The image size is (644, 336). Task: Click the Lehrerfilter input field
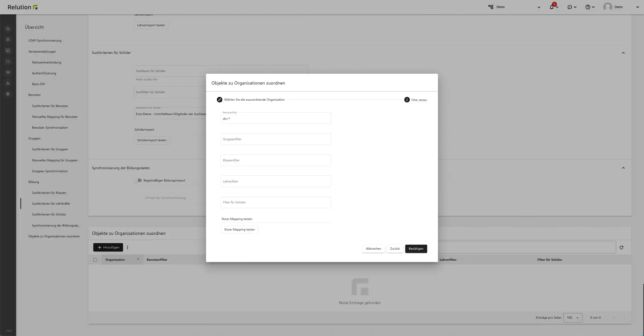tap(276, 181)
